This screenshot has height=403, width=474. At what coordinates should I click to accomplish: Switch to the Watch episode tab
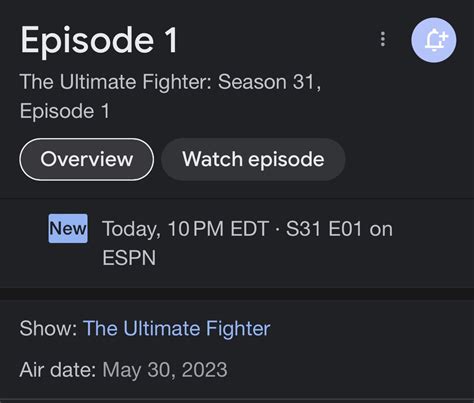tap(253, 159)
